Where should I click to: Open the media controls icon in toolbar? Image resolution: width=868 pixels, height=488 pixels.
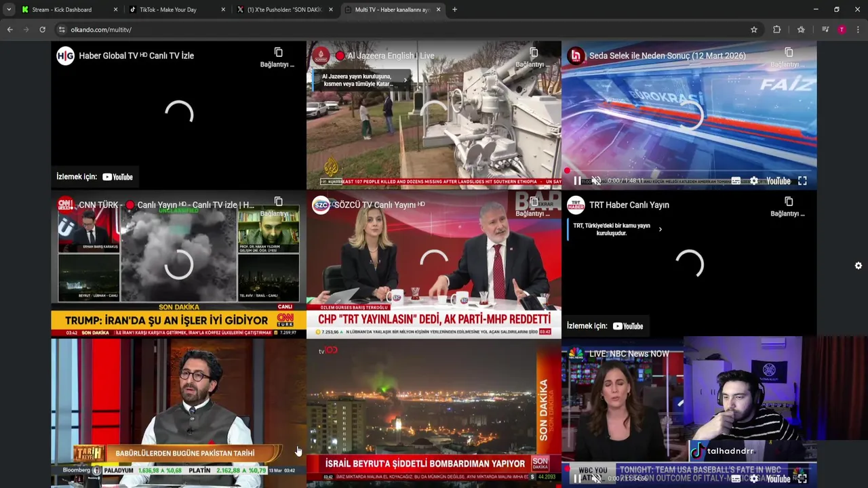pyautogui.click(x=825, y=30)
